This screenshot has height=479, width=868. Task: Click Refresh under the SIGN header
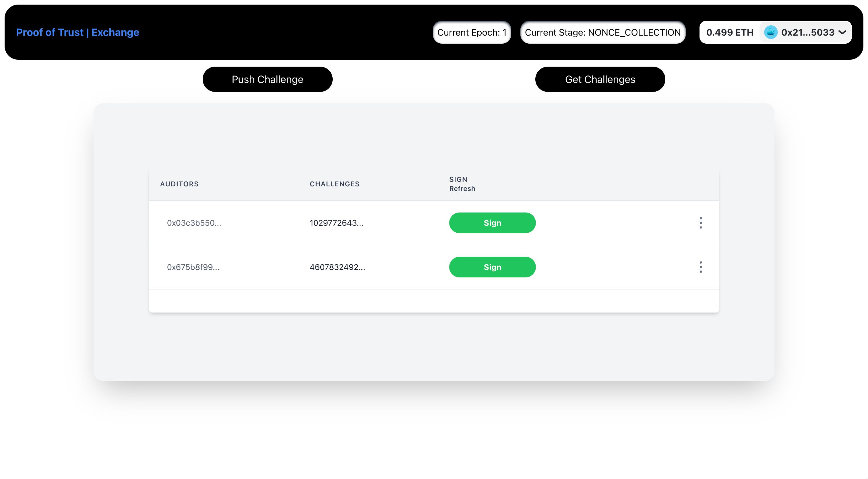point(462,189)
